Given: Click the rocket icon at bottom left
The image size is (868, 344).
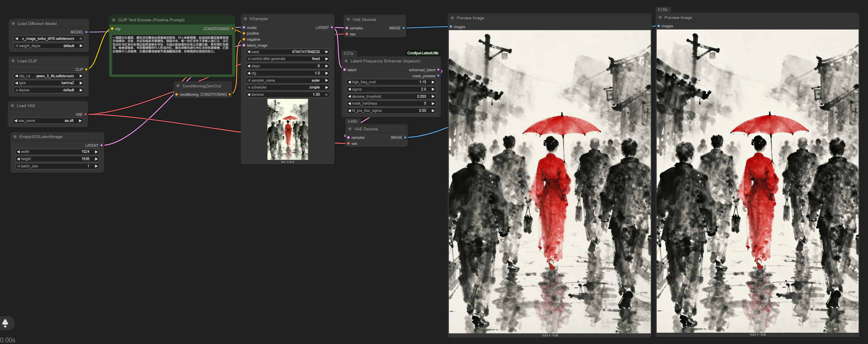Looking at the screenshot, I should 5,323.
